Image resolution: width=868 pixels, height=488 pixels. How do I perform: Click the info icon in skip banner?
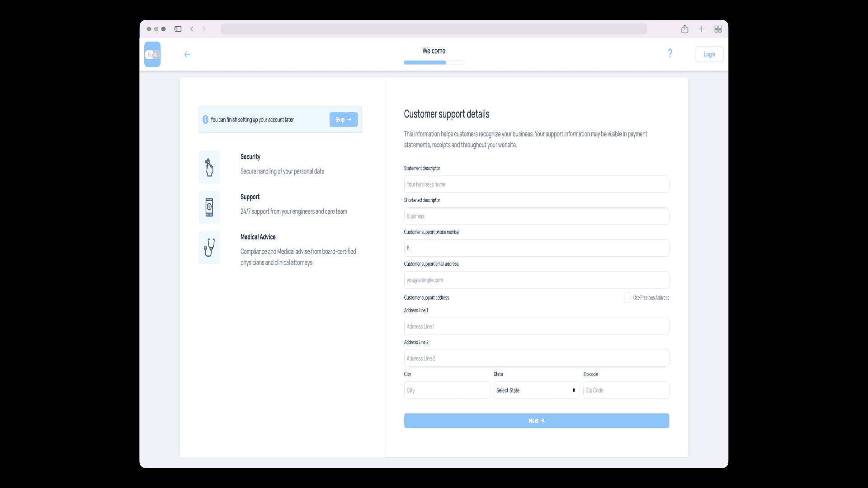pos(205,119)
